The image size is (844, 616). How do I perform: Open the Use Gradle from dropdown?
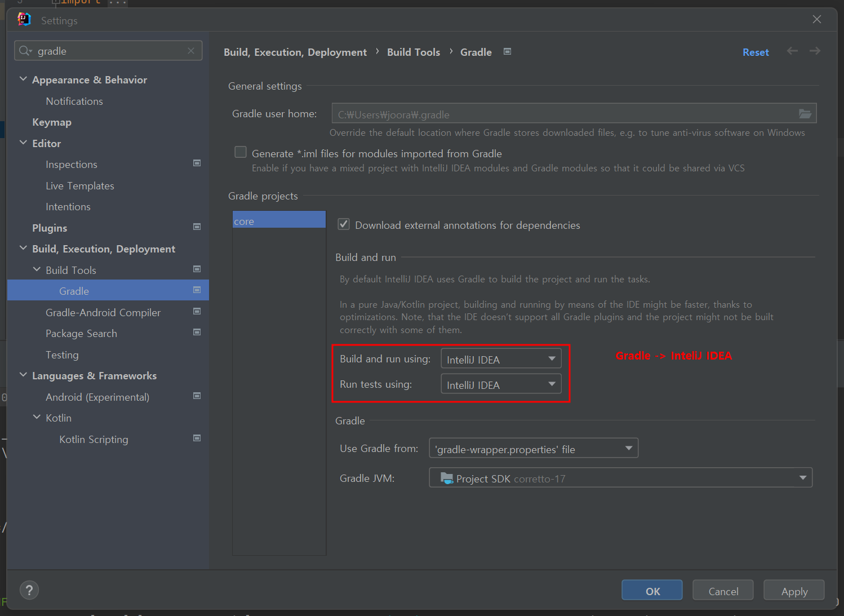[534, 448]
